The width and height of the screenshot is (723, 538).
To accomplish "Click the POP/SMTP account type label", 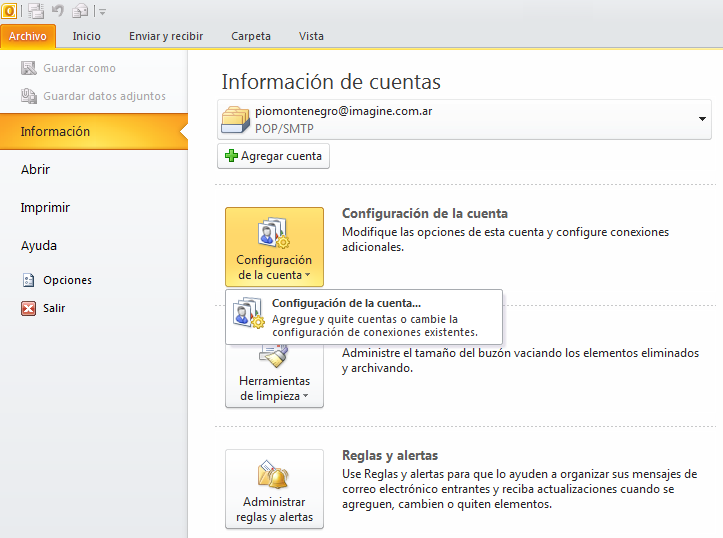I will click(284, 129).
